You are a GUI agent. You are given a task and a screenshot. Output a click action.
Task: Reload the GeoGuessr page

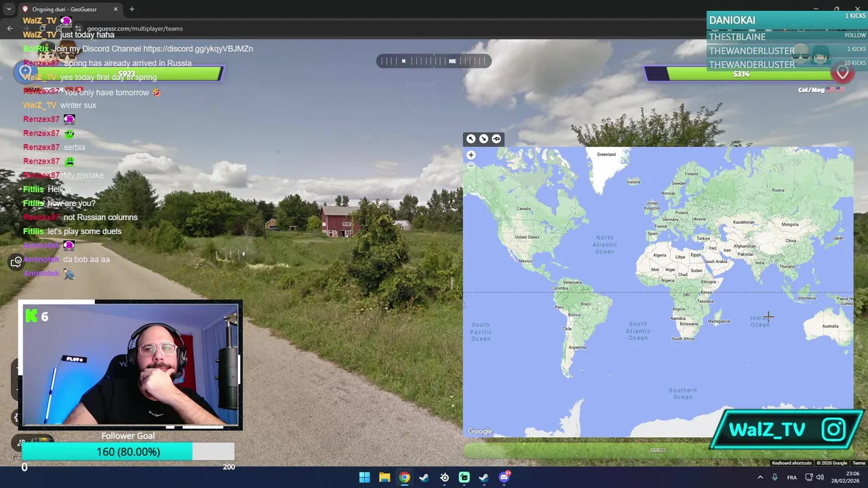43,28
